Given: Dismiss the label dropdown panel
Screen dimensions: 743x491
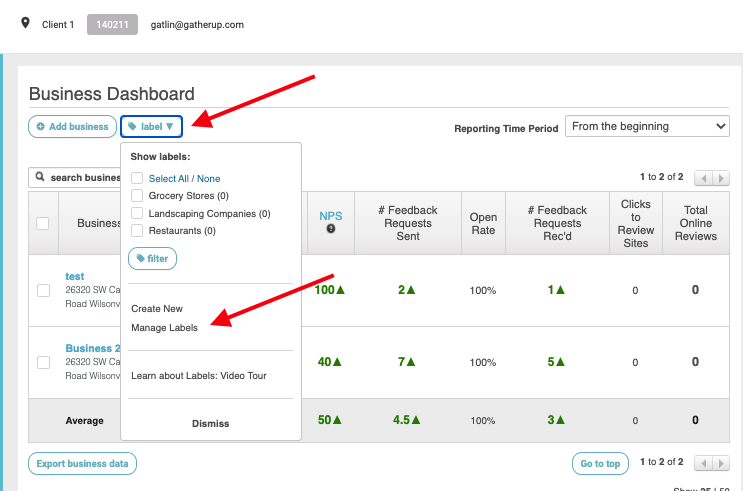Looking at the screenshot, I should (210, 424).
